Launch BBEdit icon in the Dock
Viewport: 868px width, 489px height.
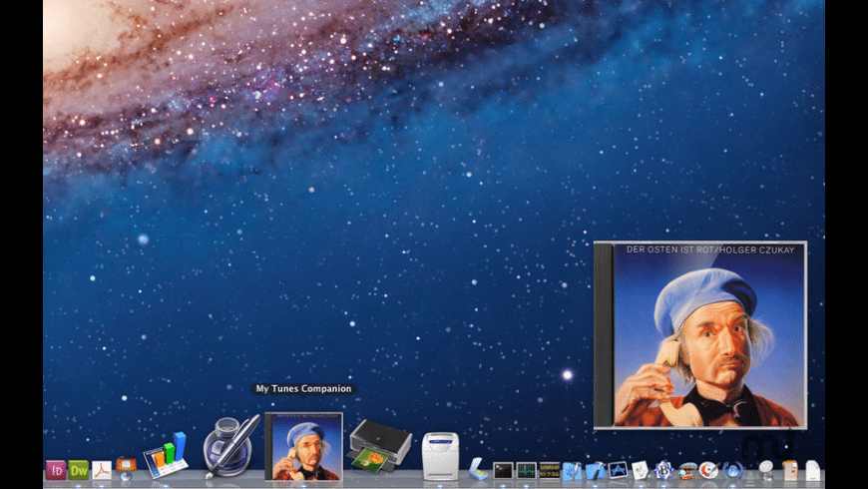(663, 470)
